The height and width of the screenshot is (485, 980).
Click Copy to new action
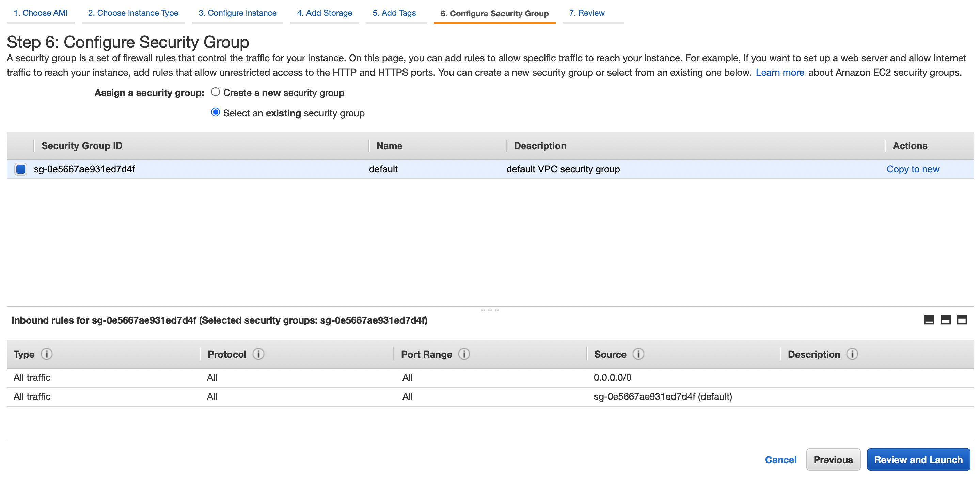pos(913,169)
